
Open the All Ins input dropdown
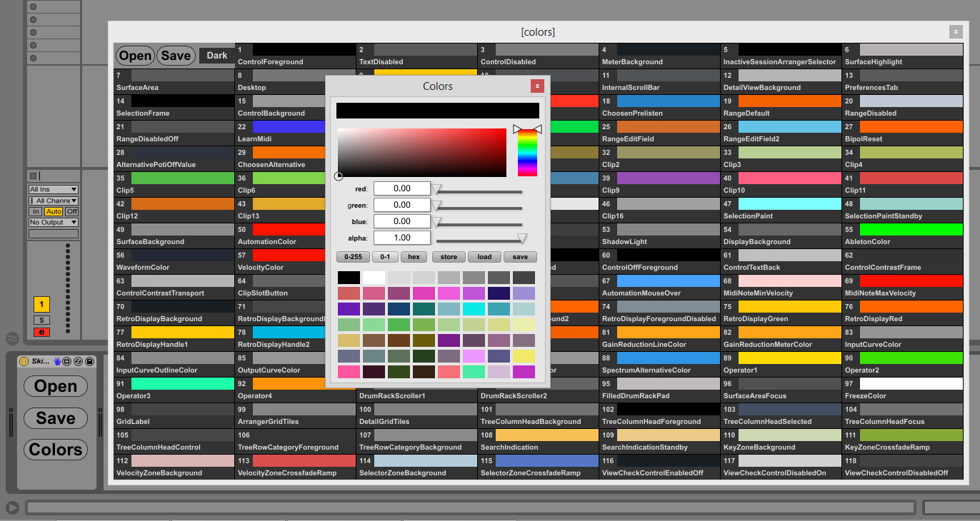point(53,190)
